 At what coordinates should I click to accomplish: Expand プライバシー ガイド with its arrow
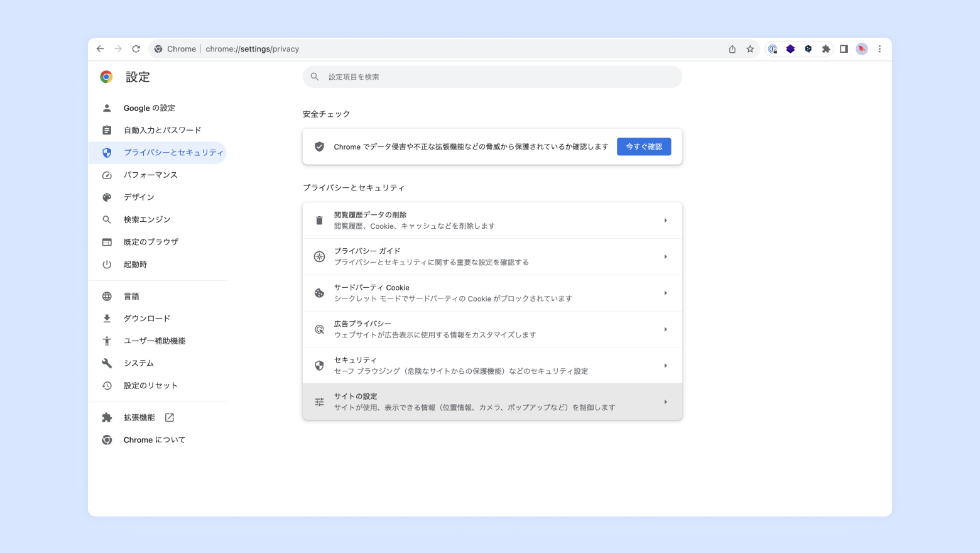(x=665, y=257)
